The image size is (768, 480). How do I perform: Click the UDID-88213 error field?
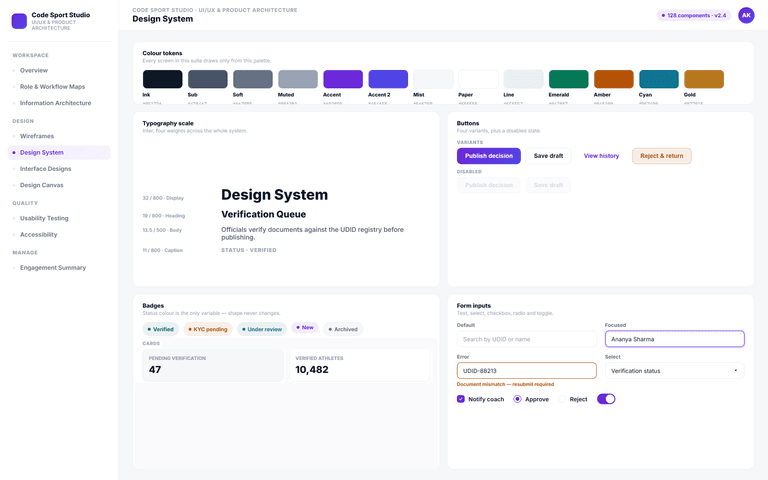(x=527, y=371)
